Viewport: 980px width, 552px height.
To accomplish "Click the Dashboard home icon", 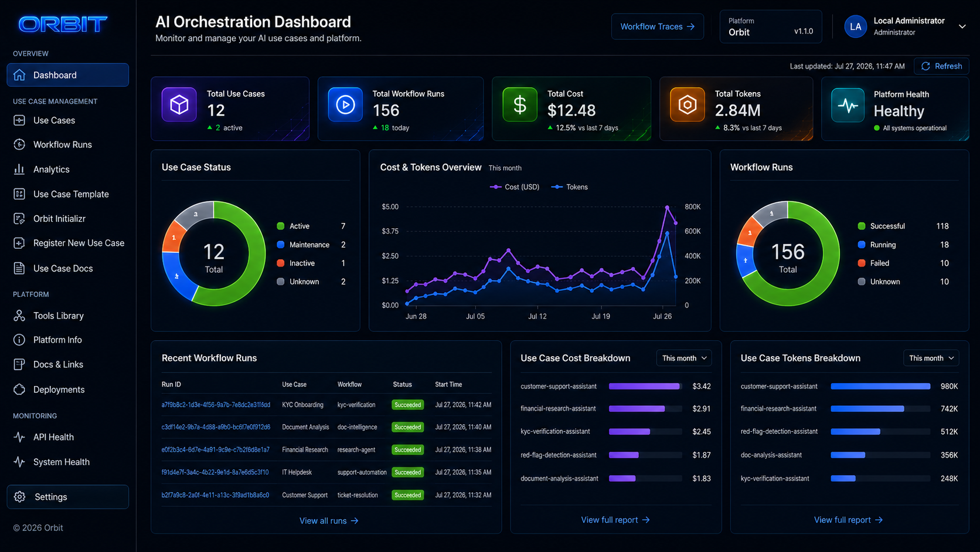I will [x=19, y=75].
